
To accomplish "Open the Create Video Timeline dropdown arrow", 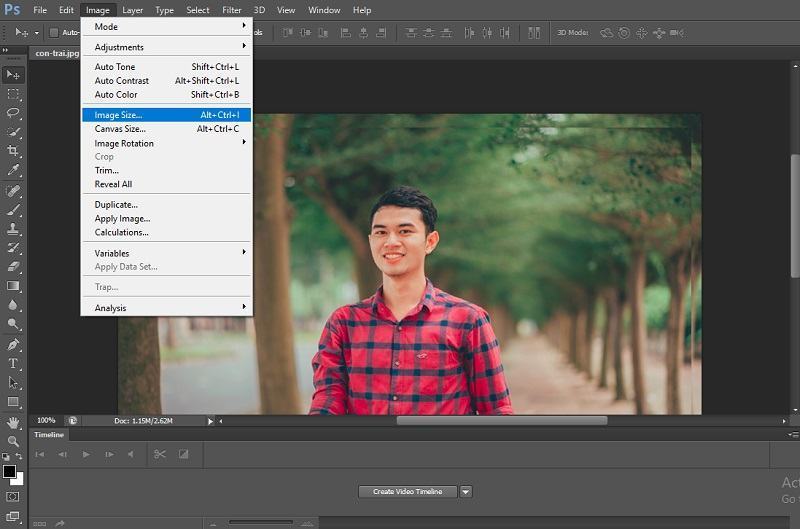I will 466,492.
